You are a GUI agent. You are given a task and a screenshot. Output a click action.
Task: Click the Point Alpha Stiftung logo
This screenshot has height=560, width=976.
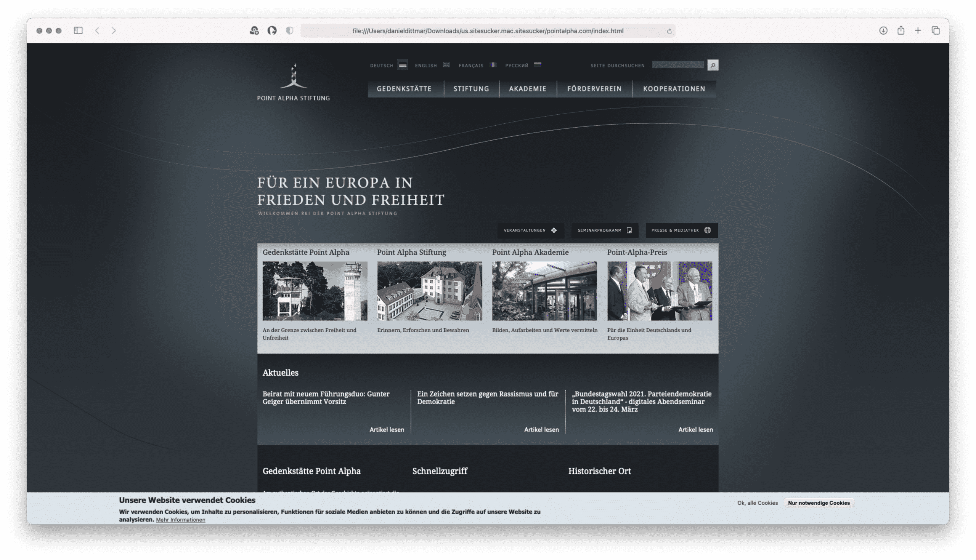pyautogui.click(x=293, y=82)
